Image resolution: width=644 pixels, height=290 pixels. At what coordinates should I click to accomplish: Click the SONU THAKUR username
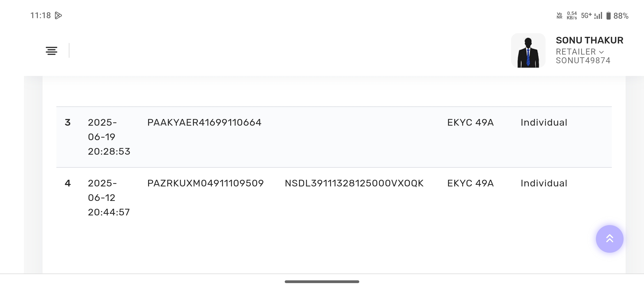coord(589,40)
